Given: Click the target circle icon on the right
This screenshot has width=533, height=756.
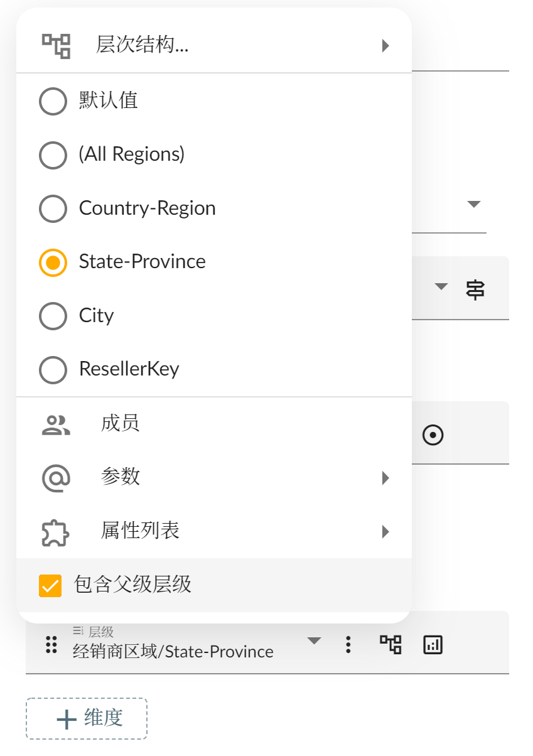Looking at the screenshot, I should coord(433,435).
